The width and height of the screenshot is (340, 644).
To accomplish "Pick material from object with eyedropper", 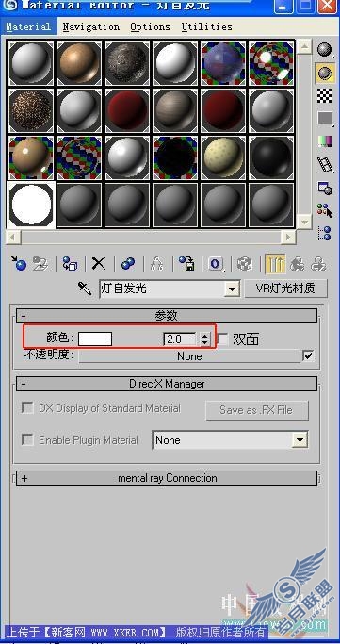I will [x=85, y=289].
